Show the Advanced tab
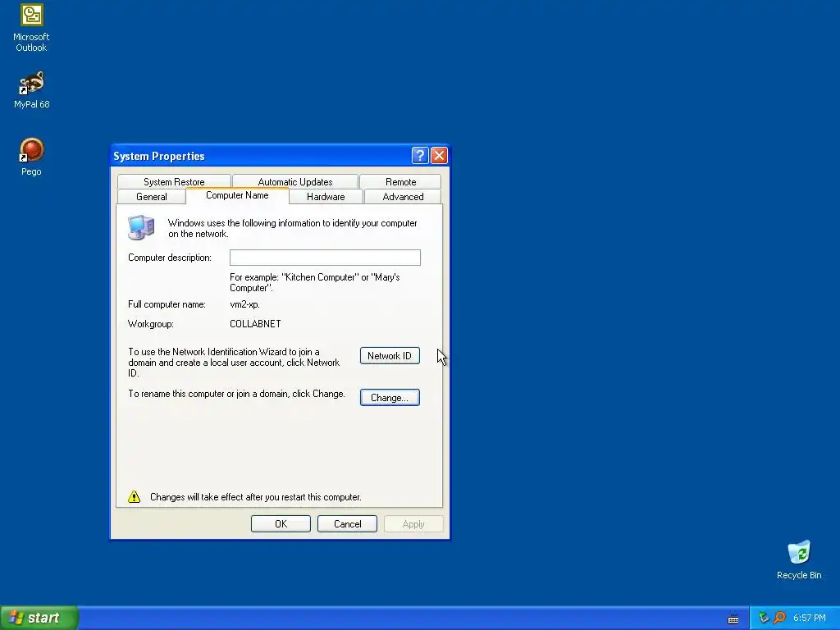Viewport: 840px width, 630px height. click(x=403, y=197)
